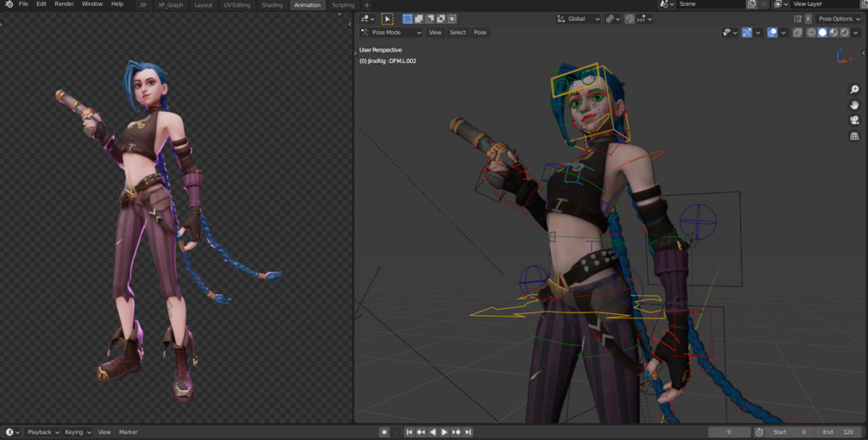Click the End frame field

point(839,432)
